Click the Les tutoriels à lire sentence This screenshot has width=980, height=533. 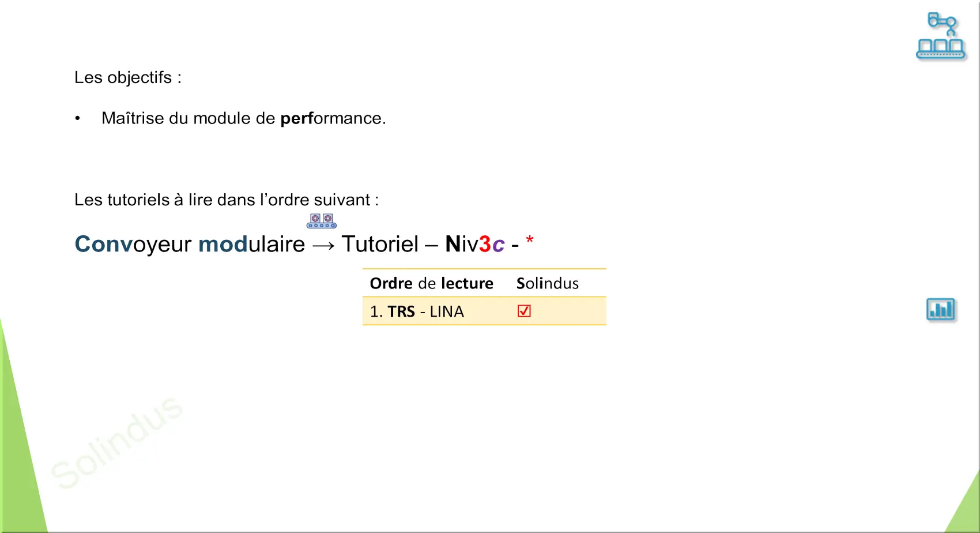227,200
